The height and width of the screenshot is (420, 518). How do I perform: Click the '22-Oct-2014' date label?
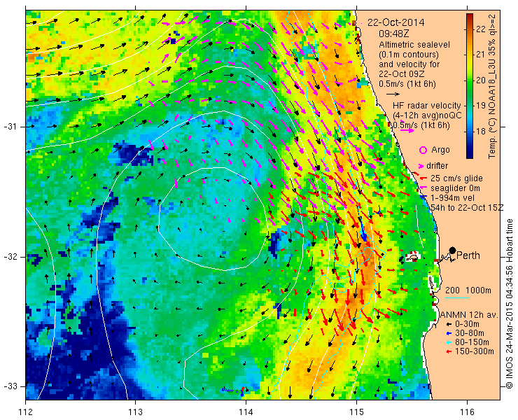point(395,23)
